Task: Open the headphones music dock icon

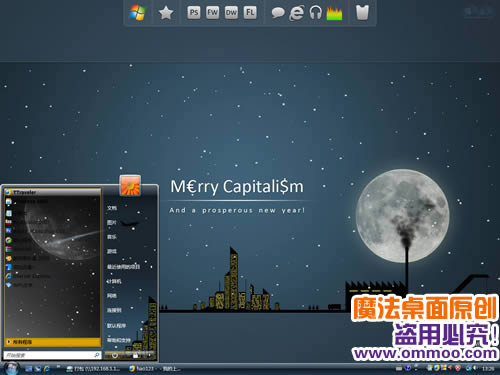Action: click(315, 13)
